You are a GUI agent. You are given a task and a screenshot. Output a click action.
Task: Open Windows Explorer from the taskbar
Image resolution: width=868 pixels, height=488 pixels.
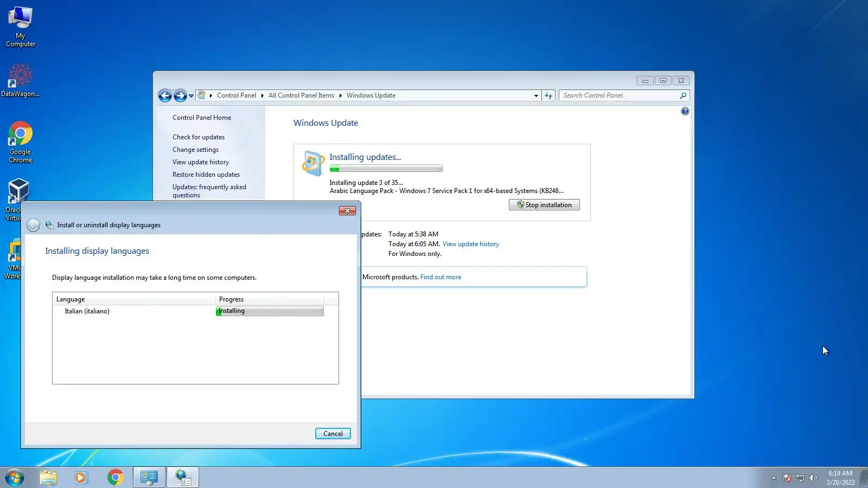[48, 477]
